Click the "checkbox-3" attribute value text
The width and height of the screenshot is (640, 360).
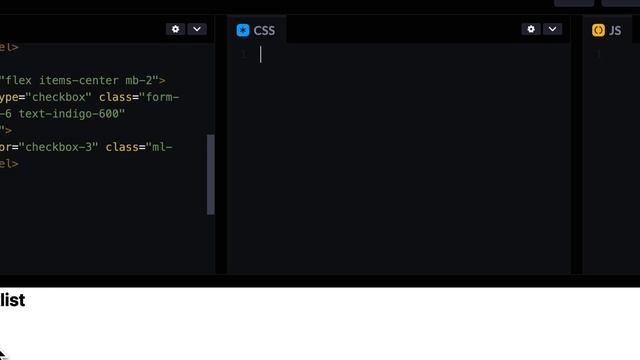59,147
